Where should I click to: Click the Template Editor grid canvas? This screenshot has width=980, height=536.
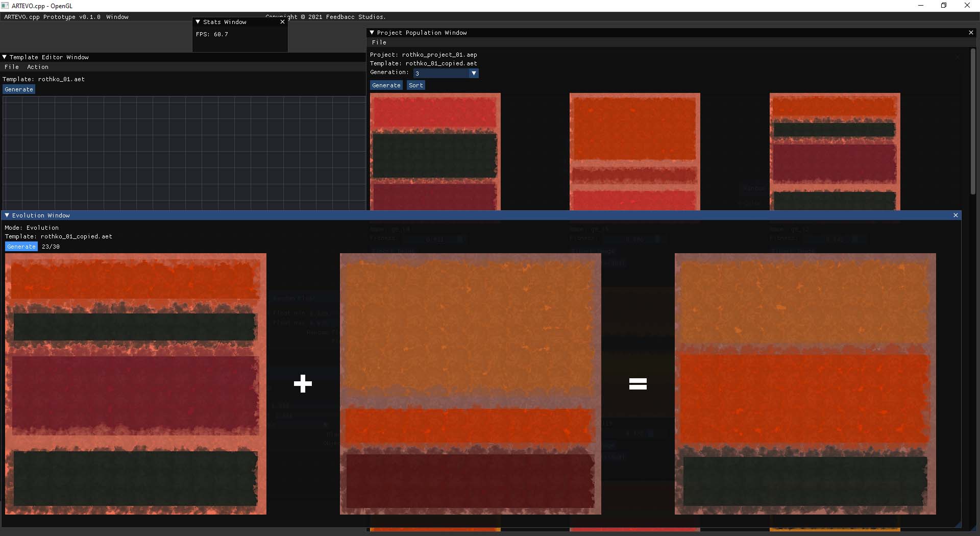tap(184, 153)
